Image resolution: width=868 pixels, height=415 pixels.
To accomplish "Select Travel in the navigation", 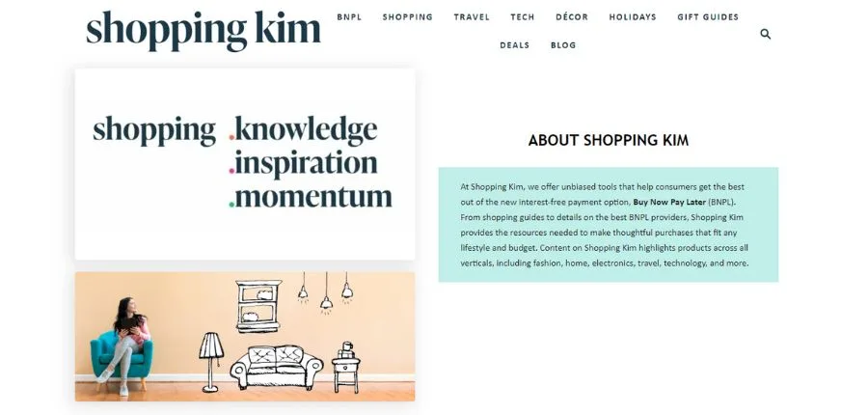I will pos(472,17).
